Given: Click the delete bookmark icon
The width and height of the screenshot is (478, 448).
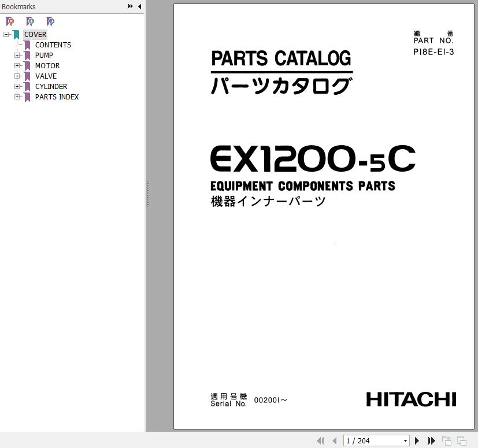Looking at the screenshot, I should [10, 21].
